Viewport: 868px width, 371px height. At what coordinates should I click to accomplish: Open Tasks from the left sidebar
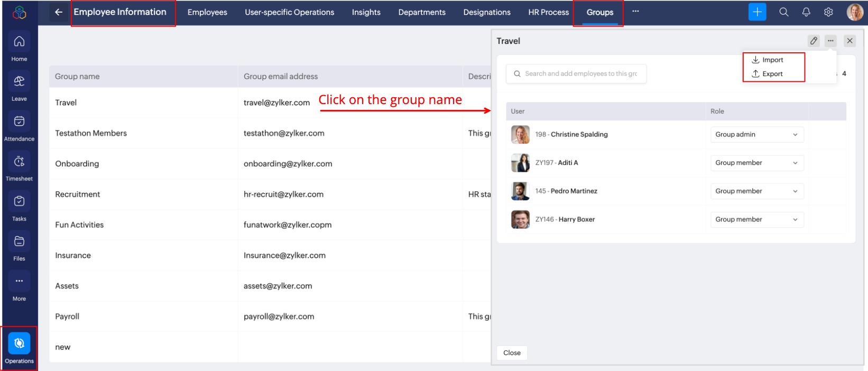pyautogui.click(x=19, y=206)
